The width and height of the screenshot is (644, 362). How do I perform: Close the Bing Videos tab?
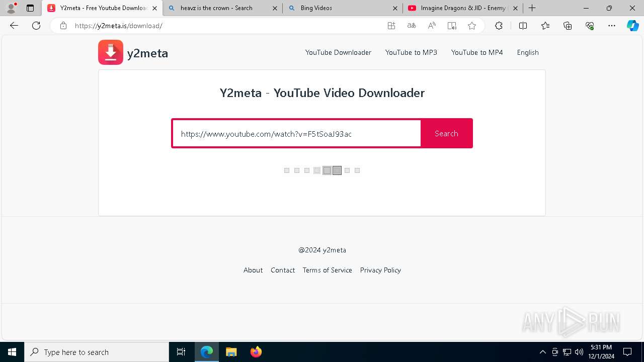click(x=395, y=8)
